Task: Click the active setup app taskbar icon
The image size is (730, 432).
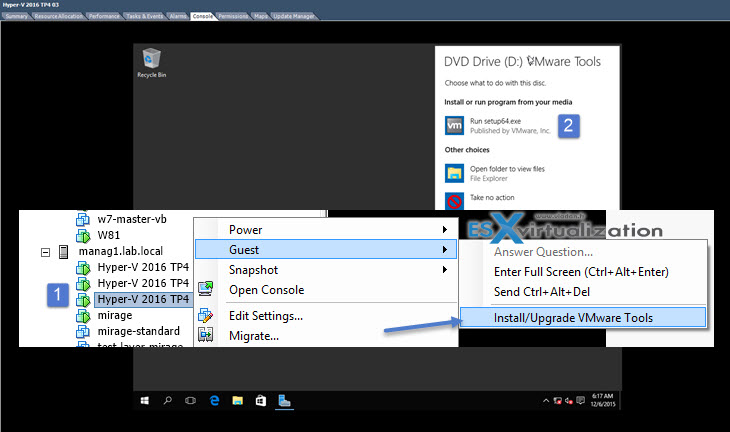Action: [x=284, y=400]
